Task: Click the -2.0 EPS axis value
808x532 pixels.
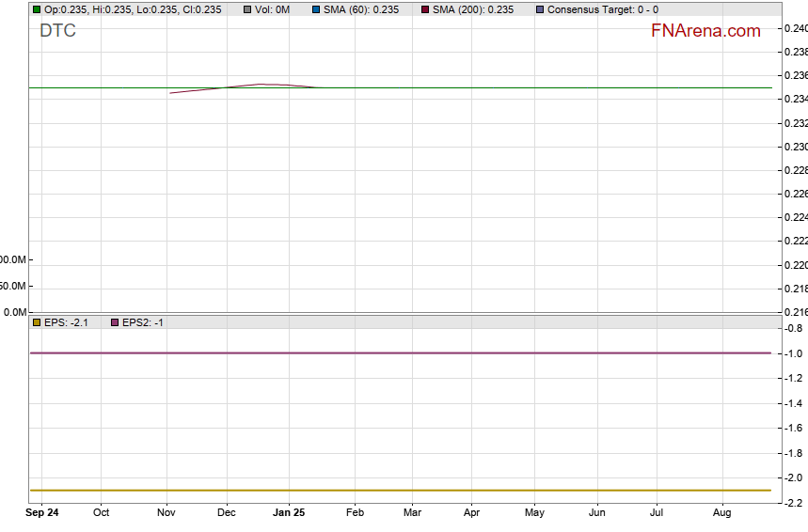Action: coord(793,478)
